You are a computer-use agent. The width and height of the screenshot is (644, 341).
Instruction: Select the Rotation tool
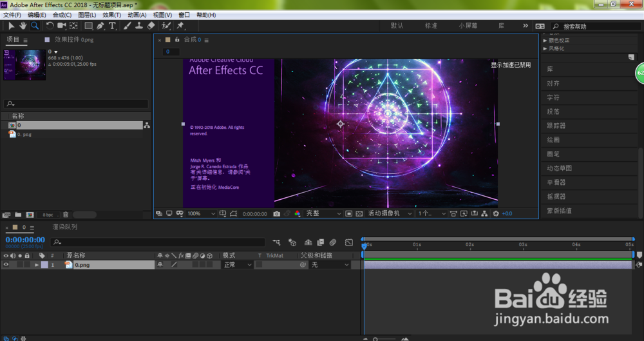point(50,26)
